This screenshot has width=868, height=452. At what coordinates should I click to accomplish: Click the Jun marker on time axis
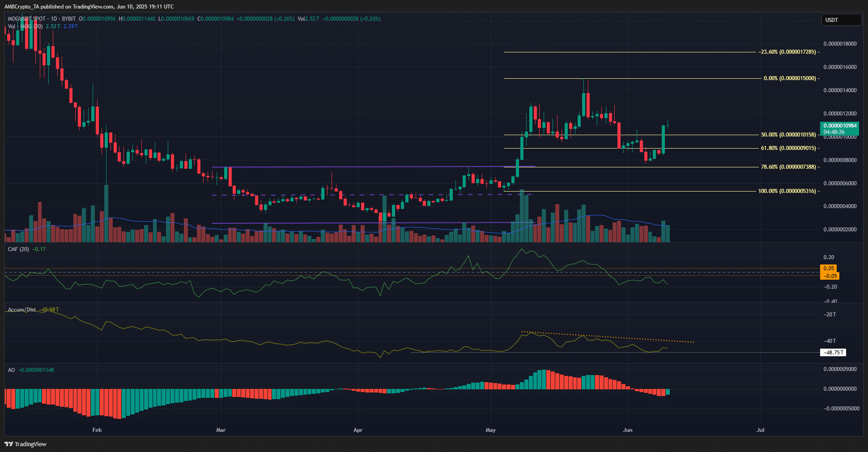627,430
